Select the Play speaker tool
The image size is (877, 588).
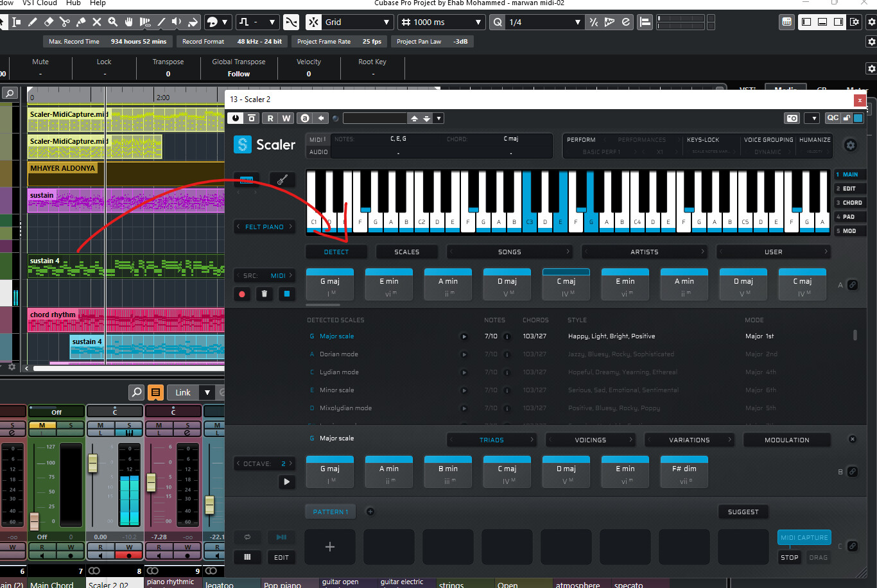click(177, 22)
